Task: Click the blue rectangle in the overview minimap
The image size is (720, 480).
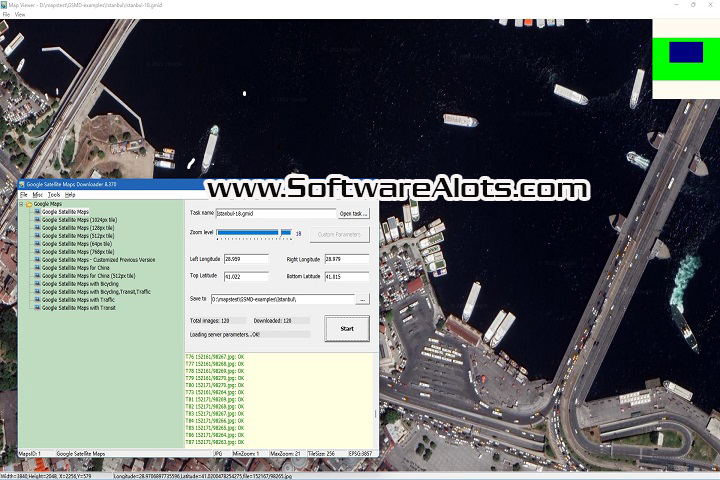Action: (686, 52)
